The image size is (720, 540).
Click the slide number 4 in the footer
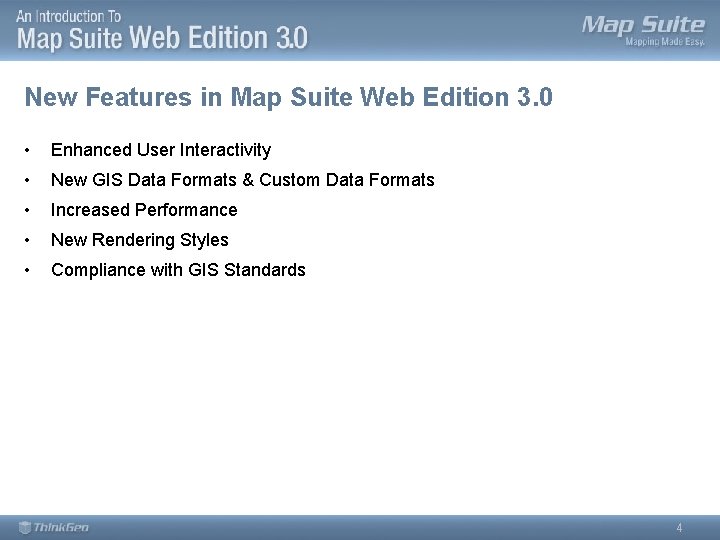[x=679, y=528]
